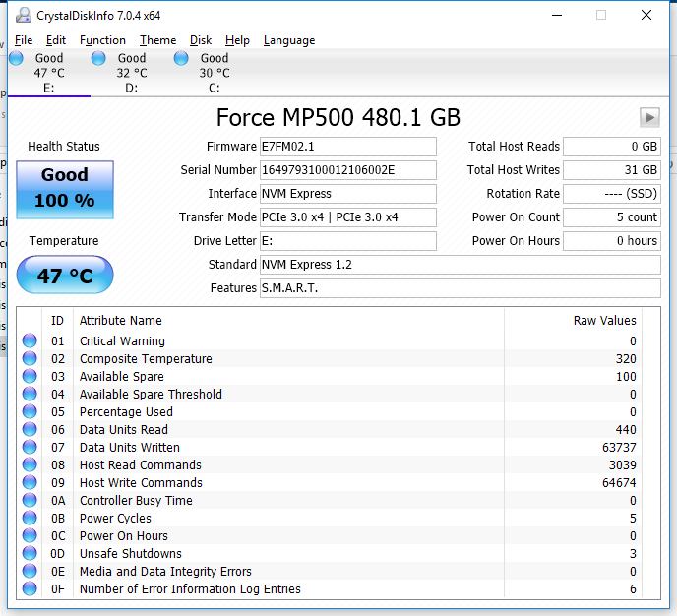Open the Function menu
This screenshot has width=677, height=616.
(102, 40)
